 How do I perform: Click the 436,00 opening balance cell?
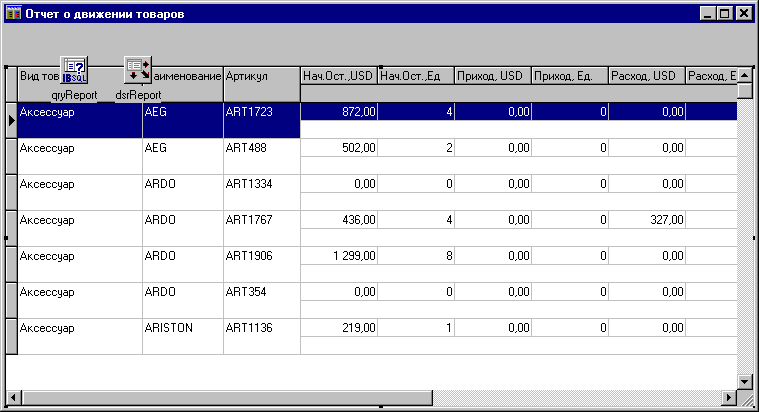339,220
